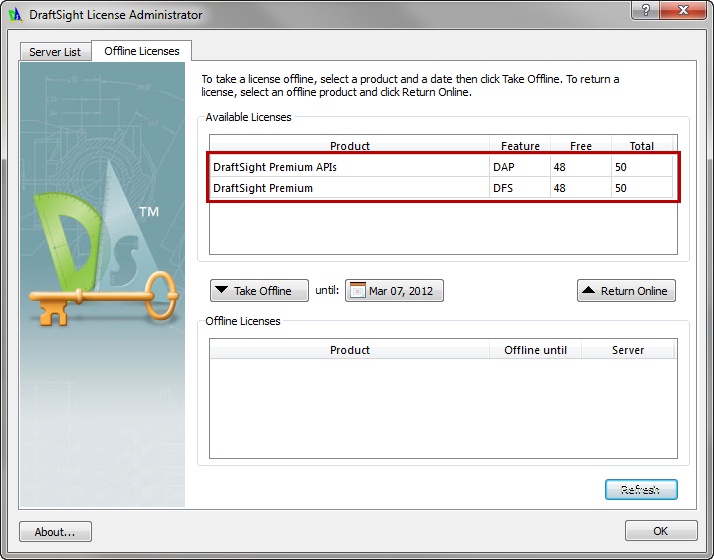Click the Offline until column header
Viewport: 714px width, 560px height.
click(x=536, y=350)
